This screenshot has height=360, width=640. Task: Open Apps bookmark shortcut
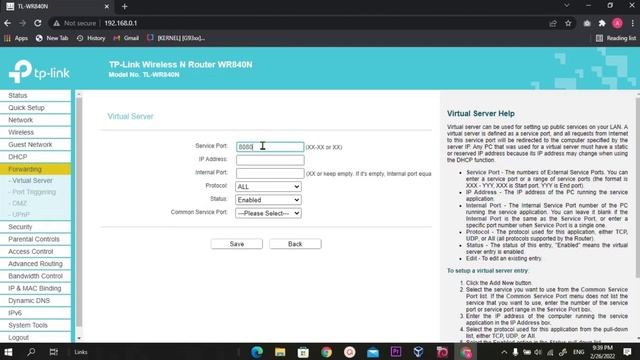(16, 38)
